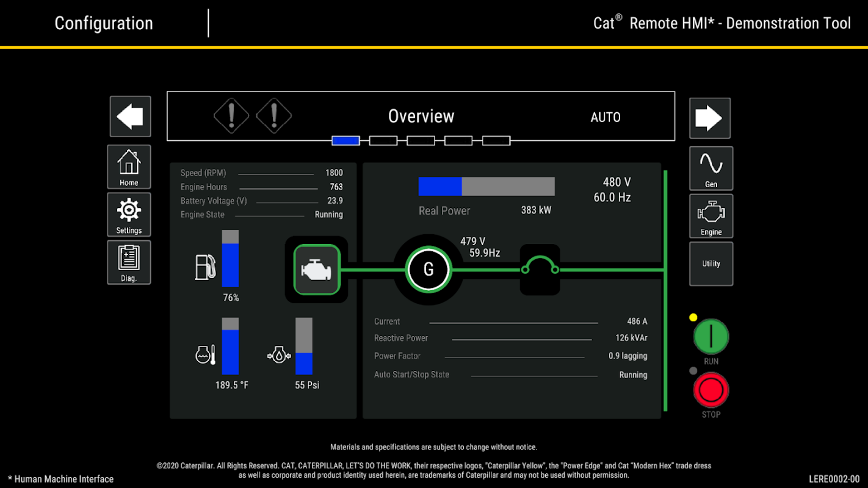This screenshot has height=488, width=868.
Task: Open the Home screen
Action: click(x=129, y=167)
